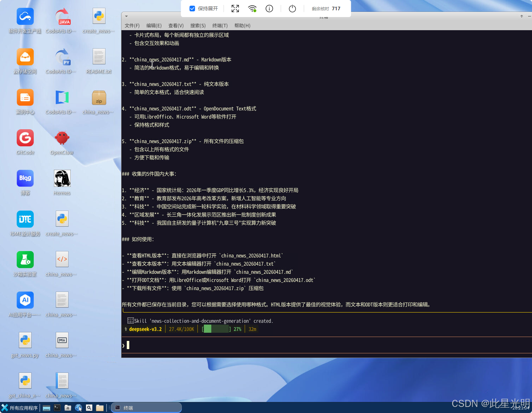Screen dimensions: 532x413
Task: Toggle the pin icon on the terminal titlebar
Action: (x=521, y=16)
